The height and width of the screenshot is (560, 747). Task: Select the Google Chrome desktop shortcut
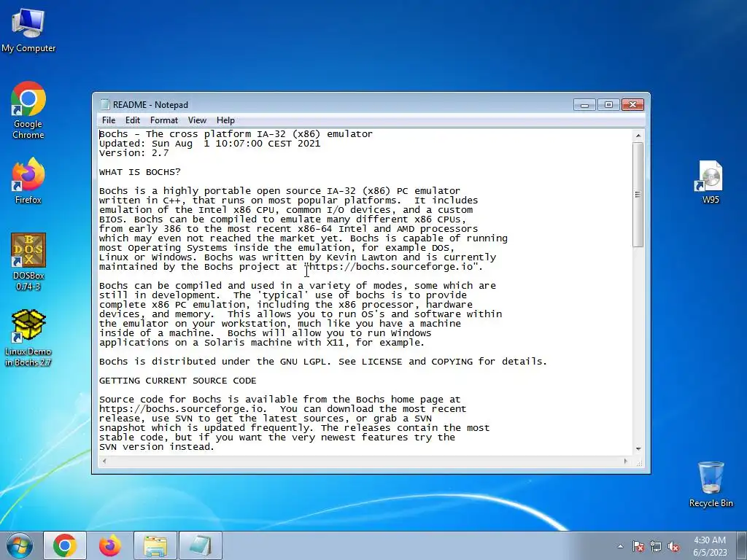28,111
